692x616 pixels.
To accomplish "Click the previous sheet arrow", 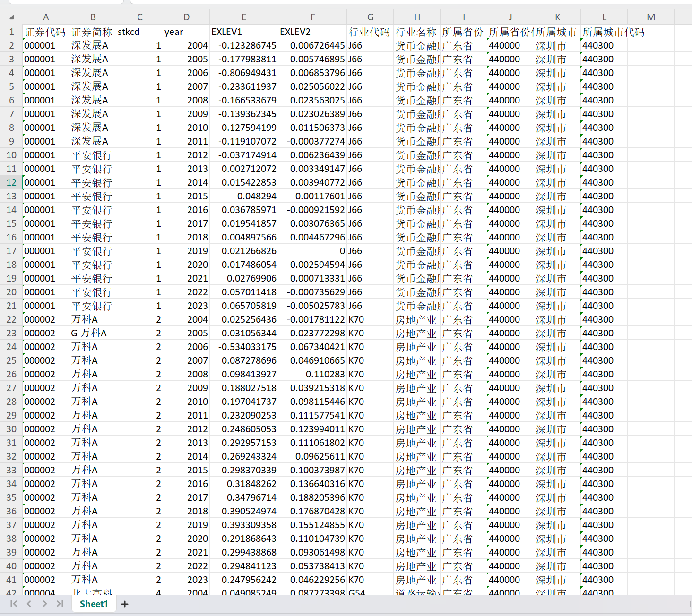I will (29, 604).
